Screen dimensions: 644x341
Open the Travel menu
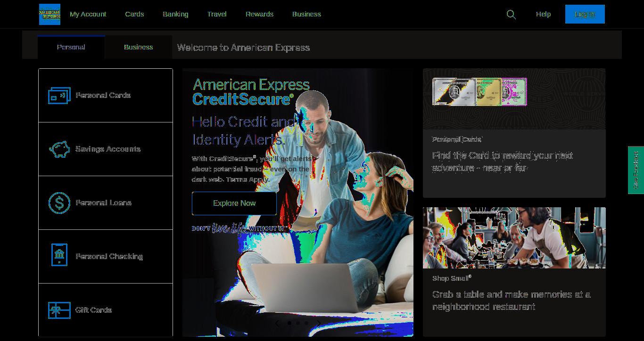coord(217,14)
